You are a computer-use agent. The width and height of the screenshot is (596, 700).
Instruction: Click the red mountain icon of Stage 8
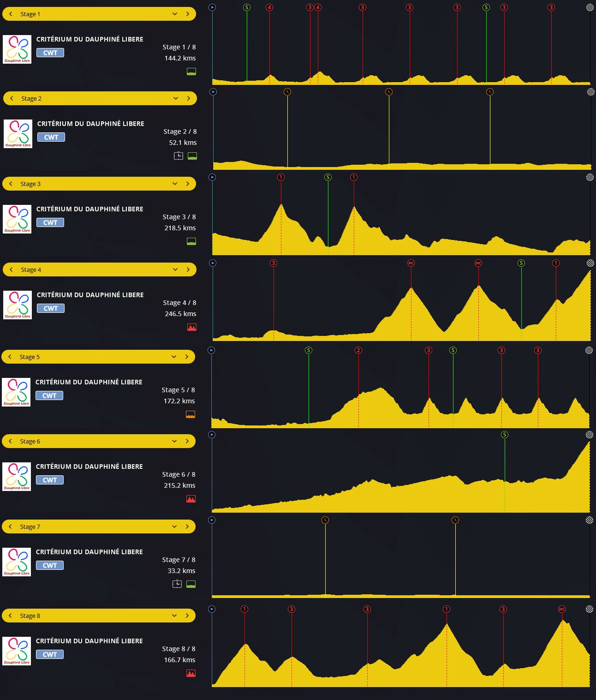[x=191, y=673]
